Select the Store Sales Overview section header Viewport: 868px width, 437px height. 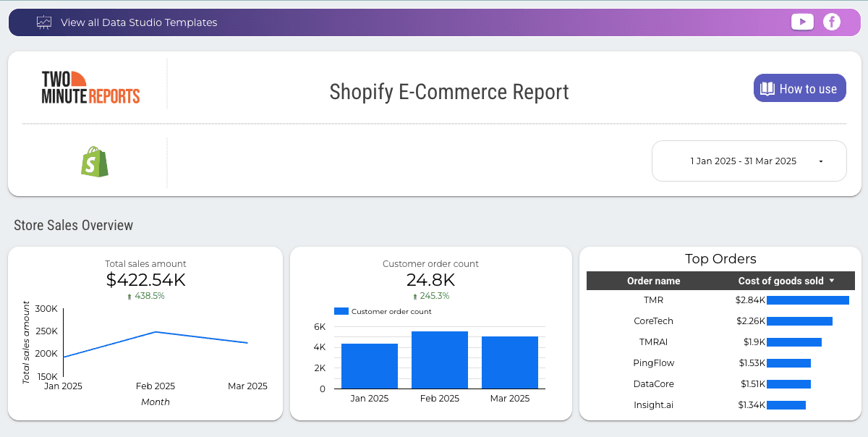point(73,225)
